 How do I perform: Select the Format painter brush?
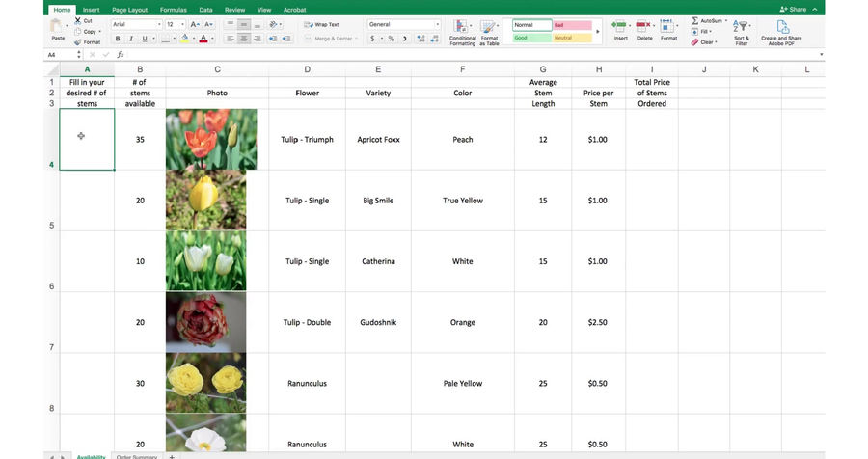pos(78,42)
